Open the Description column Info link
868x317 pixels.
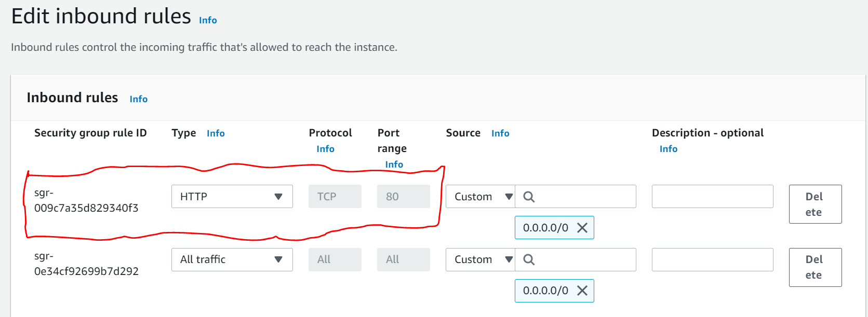[669, 149]
